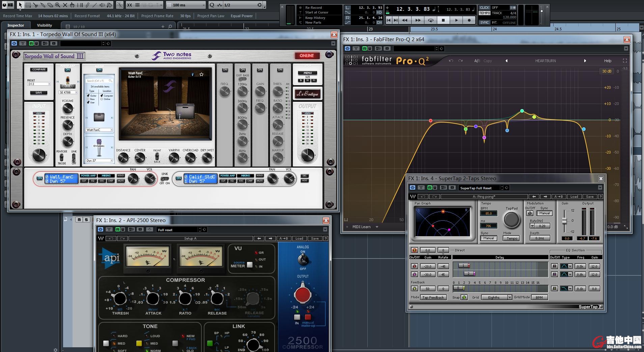The image size is (644, 352).
Task: Bypass API-2500 compressor with IN button
Action: click(x=297, y=317)
